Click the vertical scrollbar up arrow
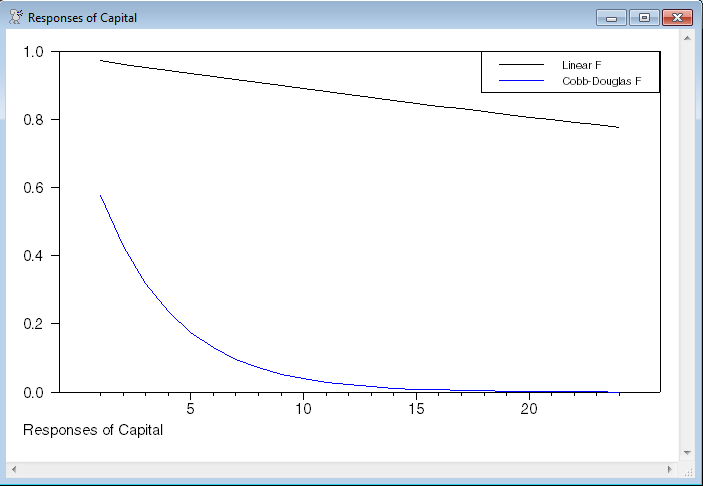The width and height of the screenshot is (703, 486). click(x=687, y=38)
